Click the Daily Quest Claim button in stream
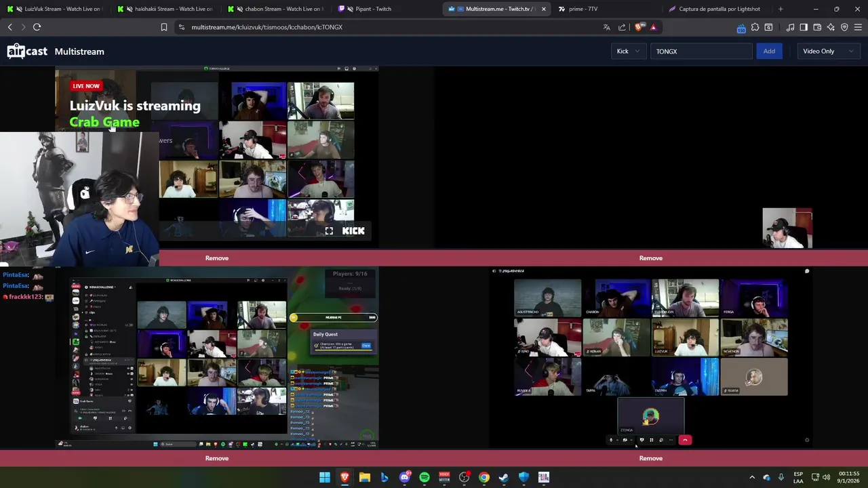868x488 pixels. point(366,346)
